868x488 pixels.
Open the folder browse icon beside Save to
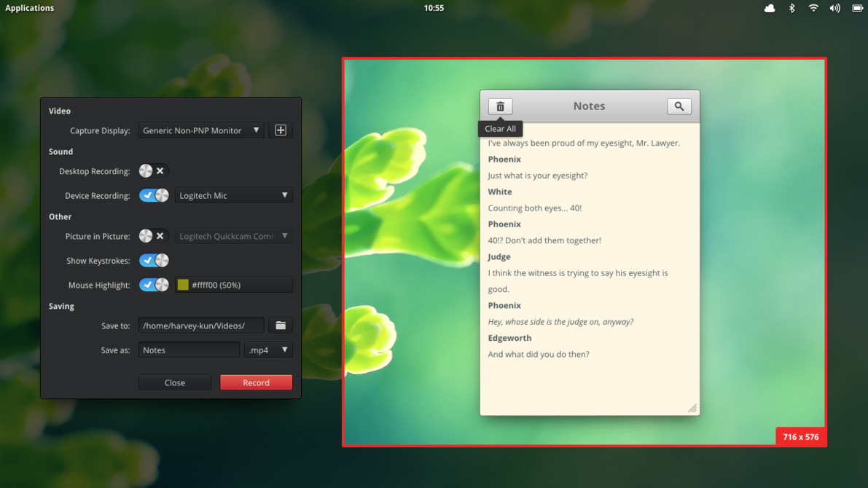point(281,326)
